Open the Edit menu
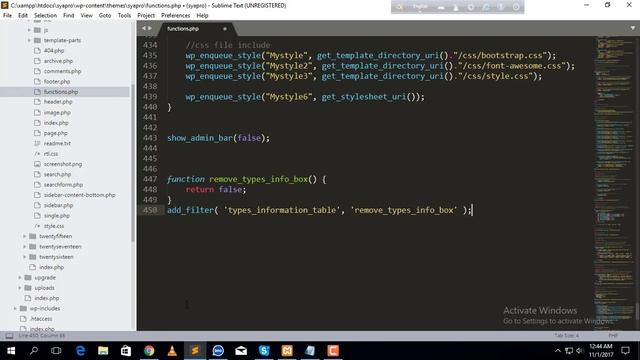This screenshot has height=360, width=640. 23,16
